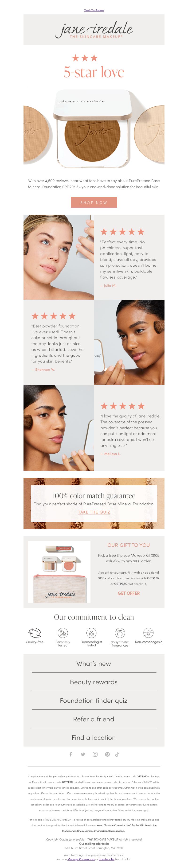The width and height of the screenshot is (188, 868).
Task: Follow the GET OFFER link
Action: (129, 593)
